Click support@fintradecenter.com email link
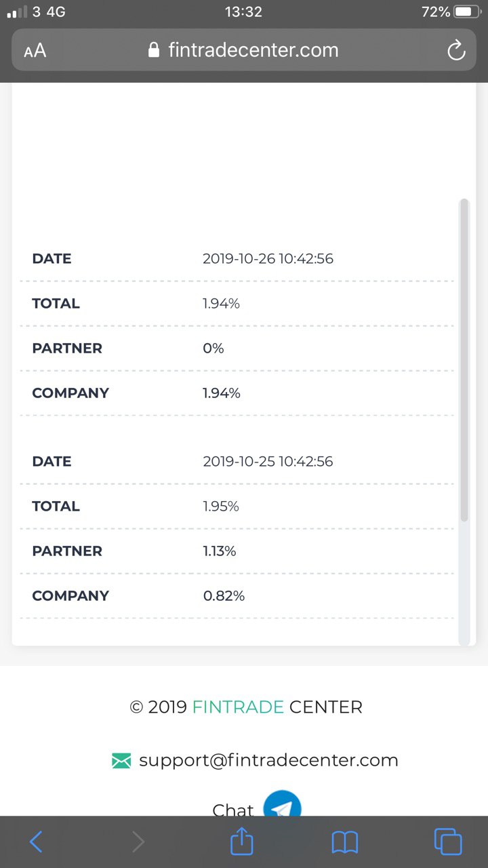 (x=268, y=760)
